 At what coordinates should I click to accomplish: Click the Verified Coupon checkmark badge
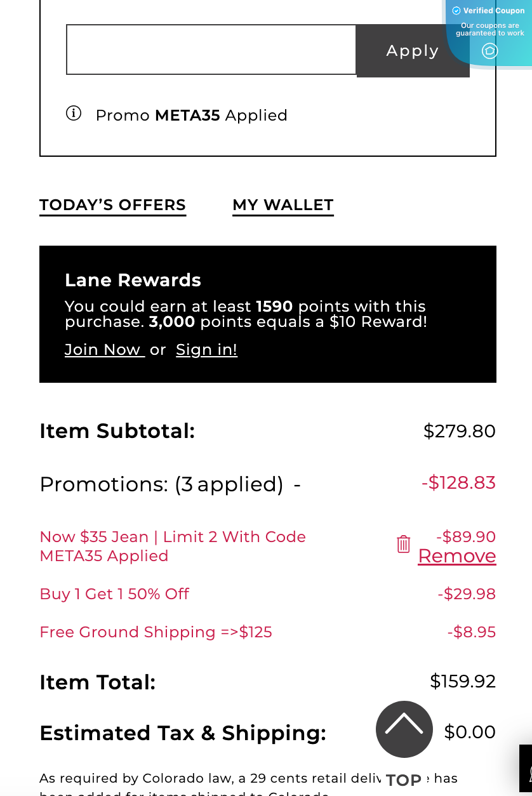(456, 10)
